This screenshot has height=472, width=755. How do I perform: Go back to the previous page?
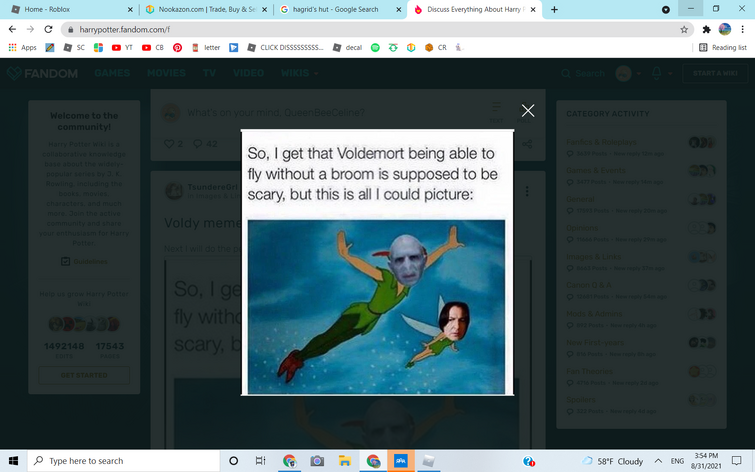click(x=13, y=29)
